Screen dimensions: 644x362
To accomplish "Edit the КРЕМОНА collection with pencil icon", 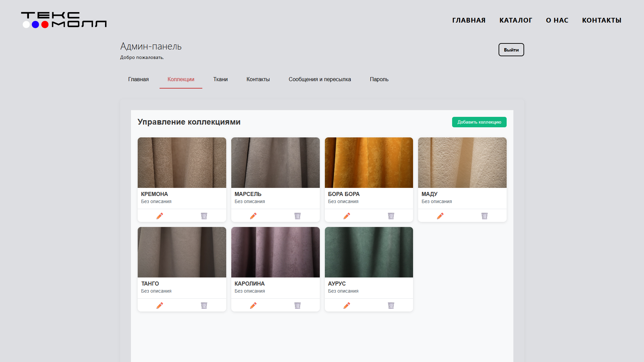I will pos(160,216).
